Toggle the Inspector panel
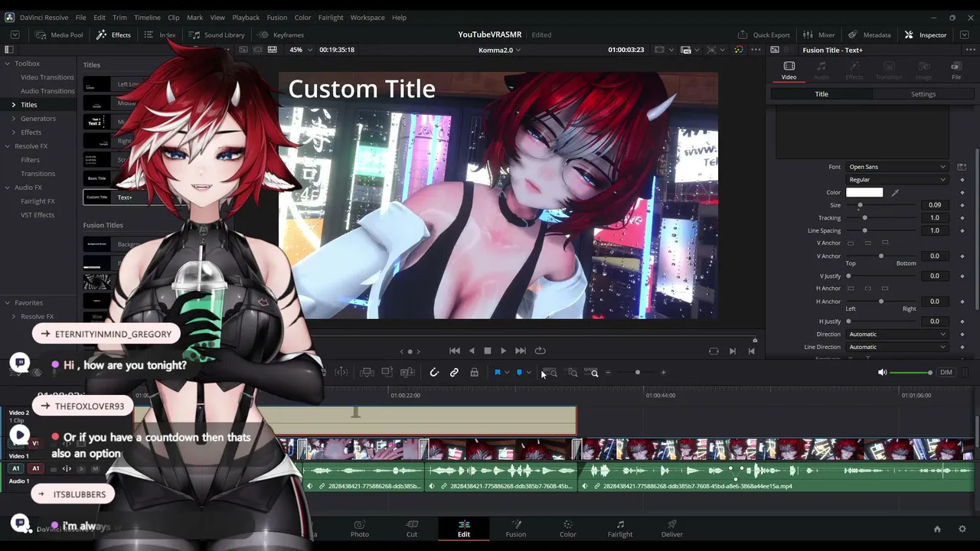Viewport: 980px width, 551px height. (x=926, y=34)
